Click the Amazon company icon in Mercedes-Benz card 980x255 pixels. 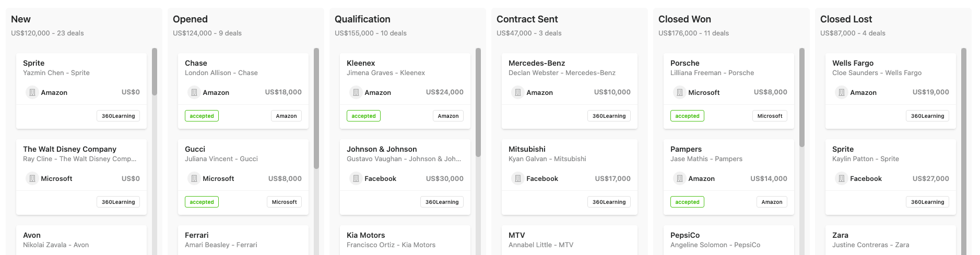click(517, 92)
